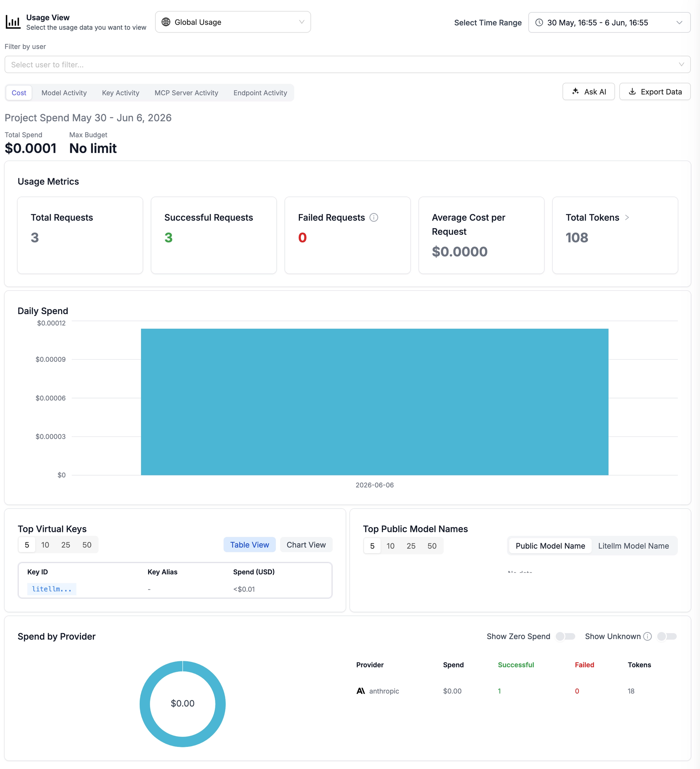Click the Successful column header in provider table

516,665
